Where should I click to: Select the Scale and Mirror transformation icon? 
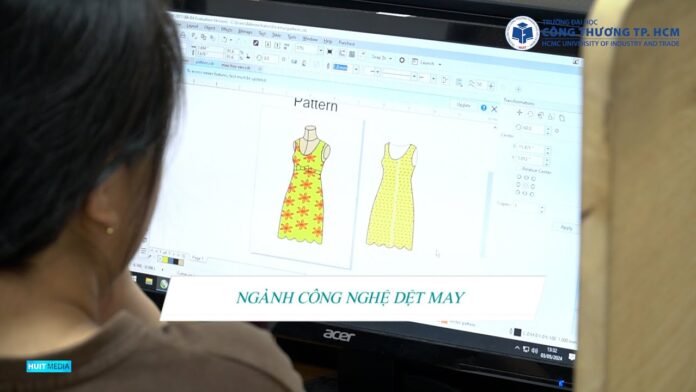541,115
